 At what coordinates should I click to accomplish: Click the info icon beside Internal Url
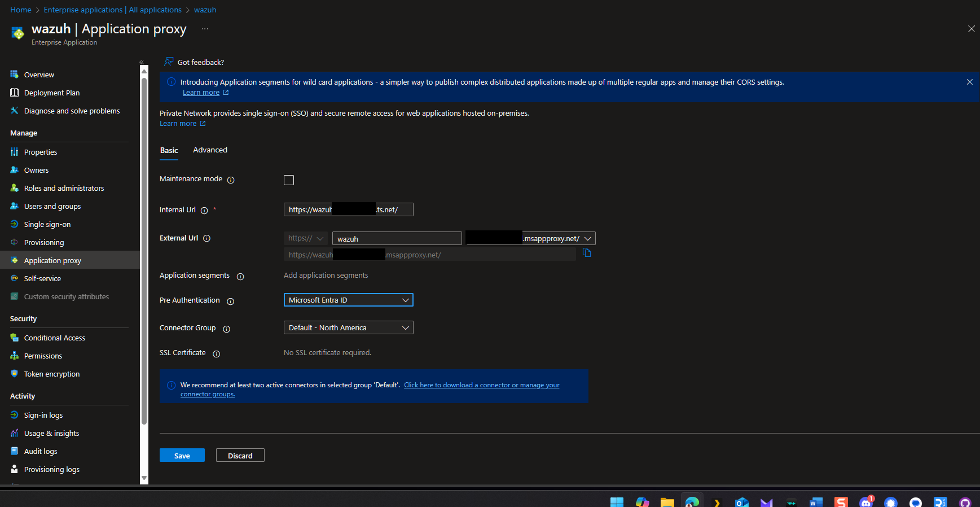204,211
